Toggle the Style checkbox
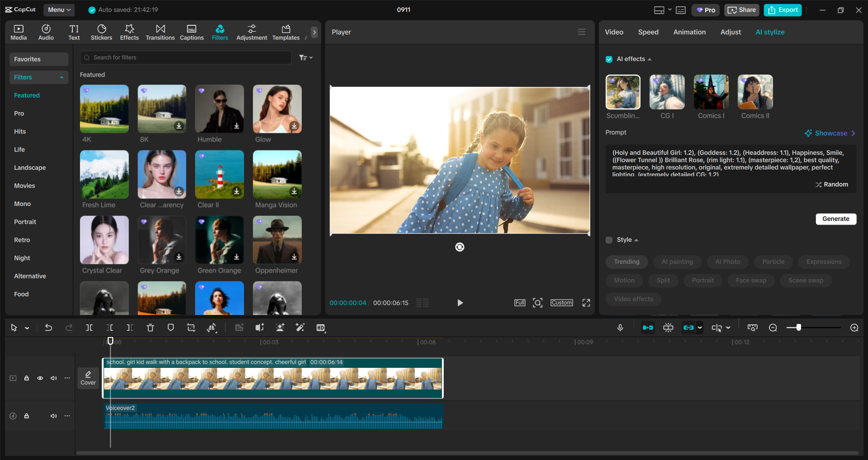868x460 pixels. coord(608,240)
